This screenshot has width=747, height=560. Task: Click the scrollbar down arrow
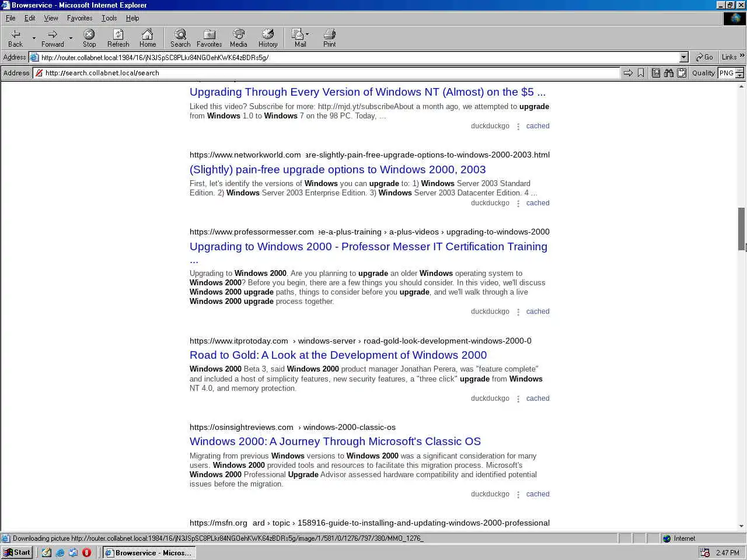tap(741, 526)
